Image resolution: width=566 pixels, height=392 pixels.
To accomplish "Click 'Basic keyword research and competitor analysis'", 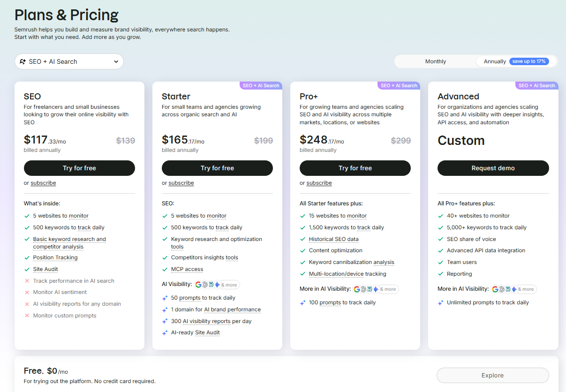I will pos(69,243).
